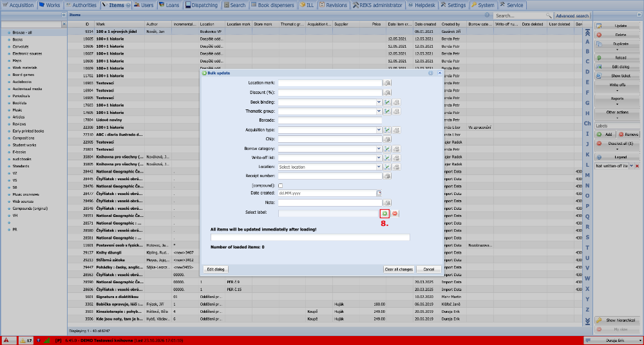
Task: Switch to the Authorities tab
Action: (81, 5)
